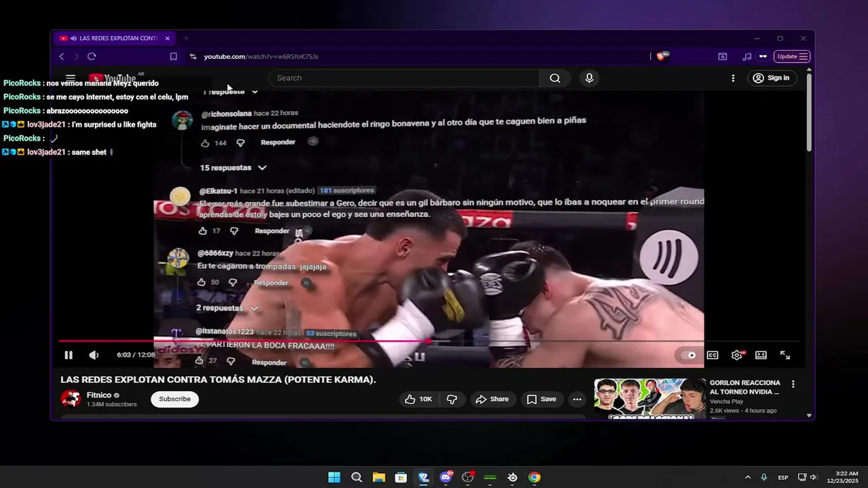The width and height of the screenshot is (868, 488).
Task: Dislike the video
Action: [x=452, y=399]
